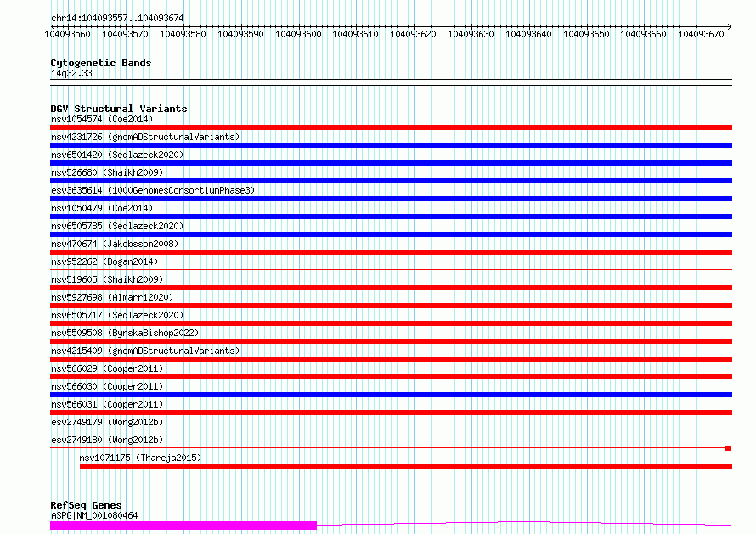756x534 pixels.
Task: Click the thin red line under esv2749179
Action: pos(391,430)
